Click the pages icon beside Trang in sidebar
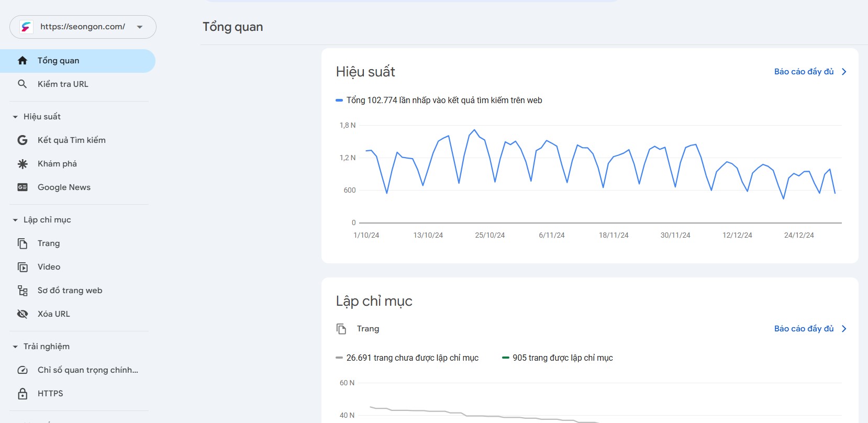The height and width of the screenshot is (423, 868). click(23, 243)
